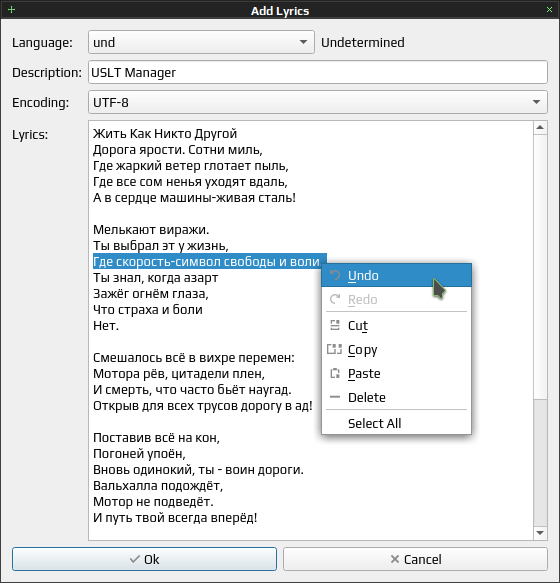The image size is (560, 583).
Task: Click scroll down arrow of lyrics box
Action: pos(540,533)
